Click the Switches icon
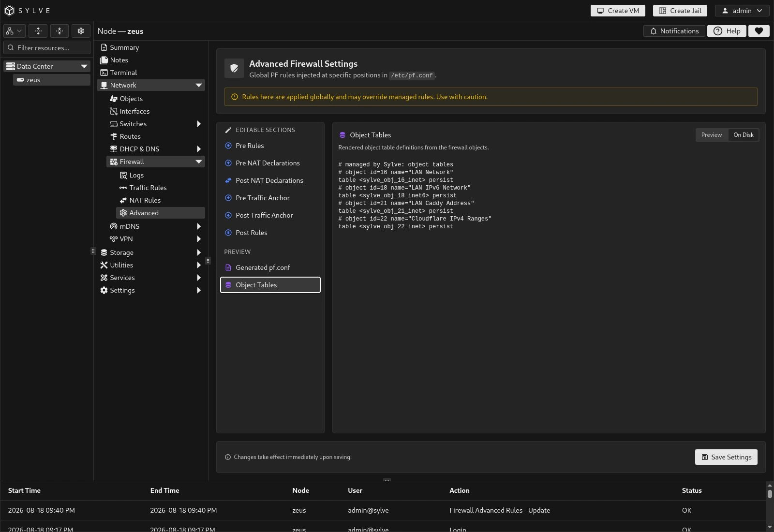 coord(114,124)
